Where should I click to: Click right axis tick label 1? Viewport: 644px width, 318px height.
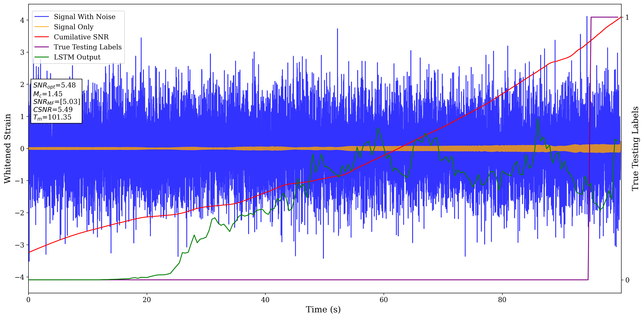627,17
